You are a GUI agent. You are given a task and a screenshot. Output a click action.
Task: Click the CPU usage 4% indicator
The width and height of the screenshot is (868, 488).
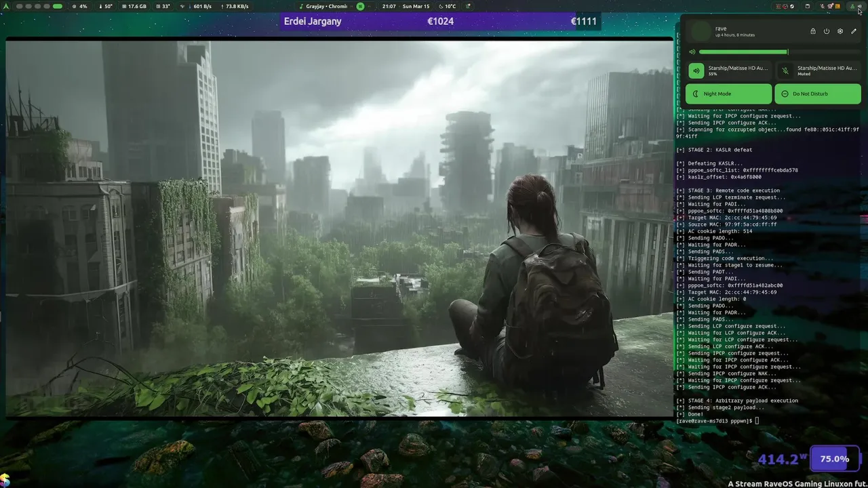[x=81, y=6]
